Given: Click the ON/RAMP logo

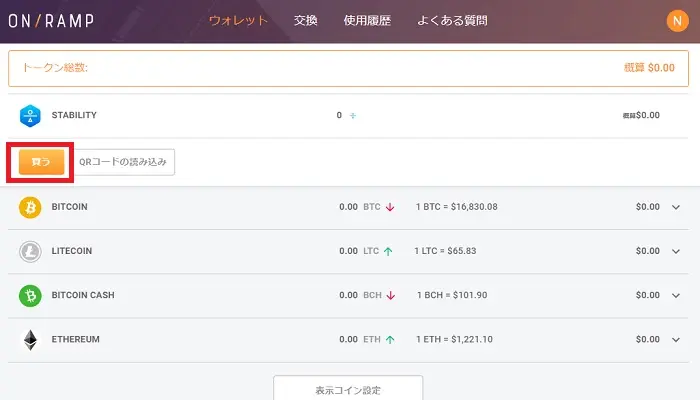Looking at the screenshot, I should [53, 20].
